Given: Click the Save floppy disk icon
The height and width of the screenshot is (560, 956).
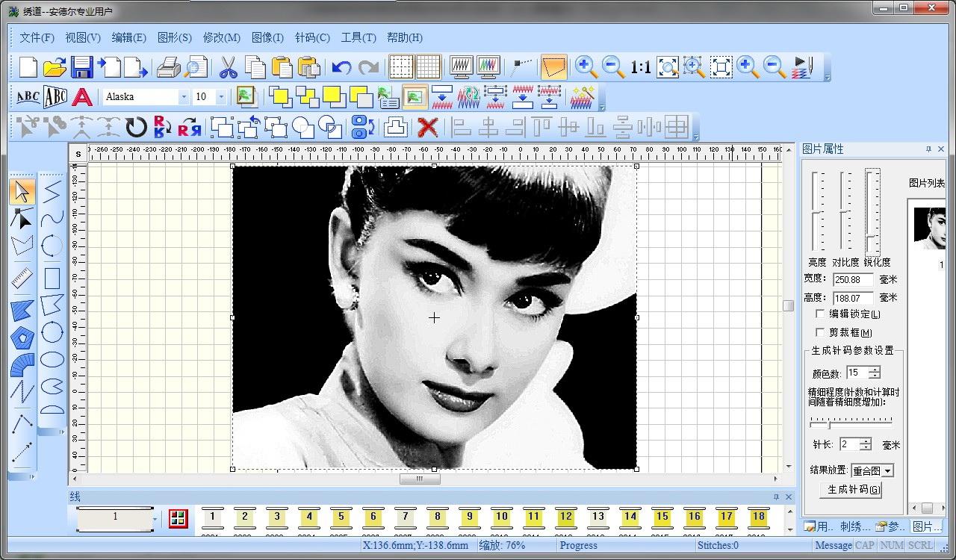Looking at the screenshot, I should tap(81, 67).
